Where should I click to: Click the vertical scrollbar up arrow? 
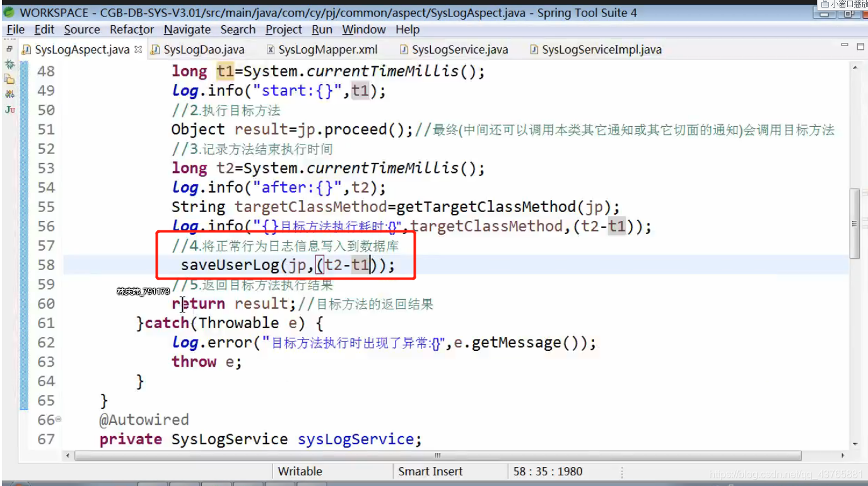point(855,68)
